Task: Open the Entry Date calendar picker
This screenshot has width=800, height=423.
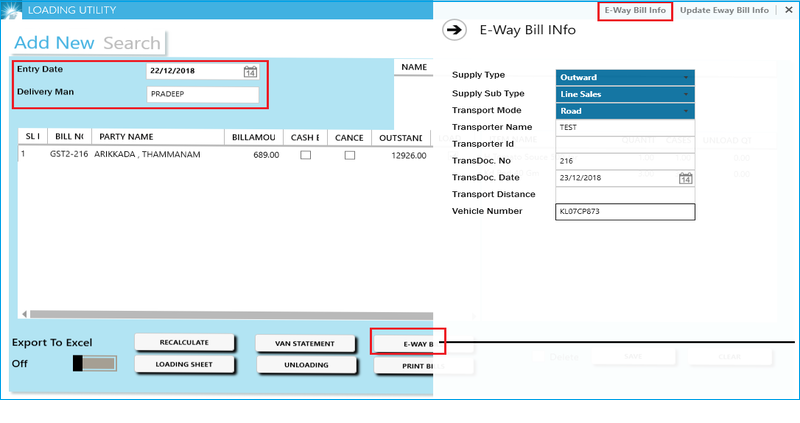Action: tap(250, 71)
